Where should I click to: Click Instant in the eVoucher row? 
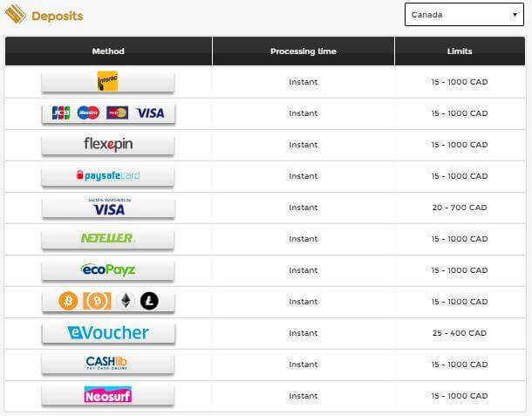304,333
